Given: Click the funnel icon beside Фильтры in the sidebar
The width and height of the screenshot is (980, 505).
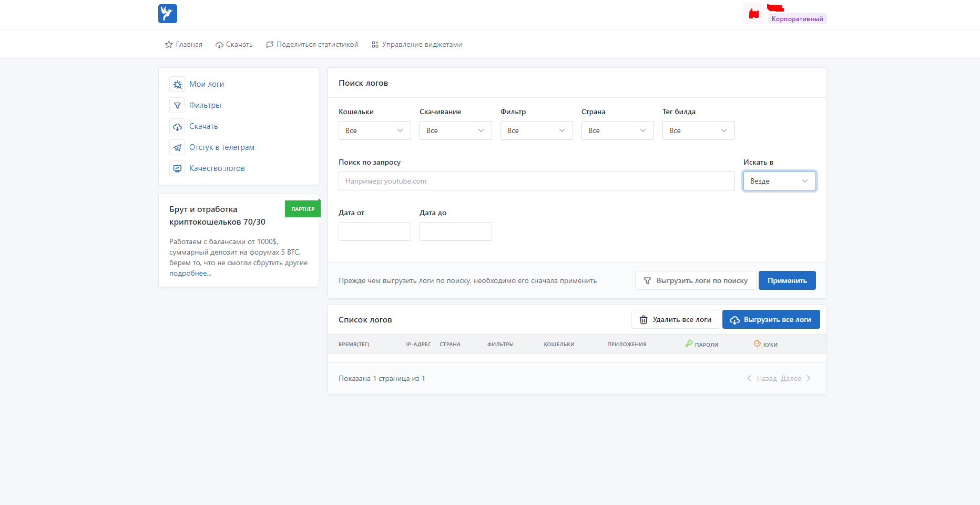Looking at the screenshot, I should pos(177,105).
